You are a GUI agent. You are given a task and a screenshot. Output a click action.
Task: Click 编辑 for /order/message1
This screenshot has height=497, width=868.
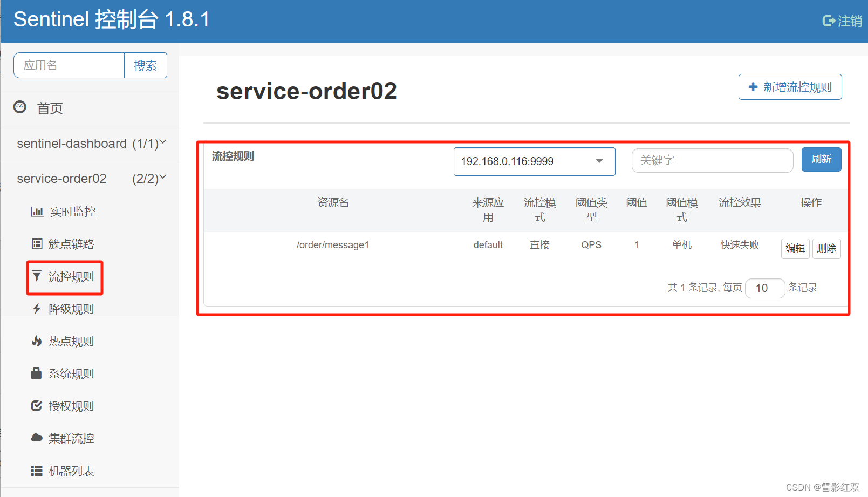[x=795, y=248]
